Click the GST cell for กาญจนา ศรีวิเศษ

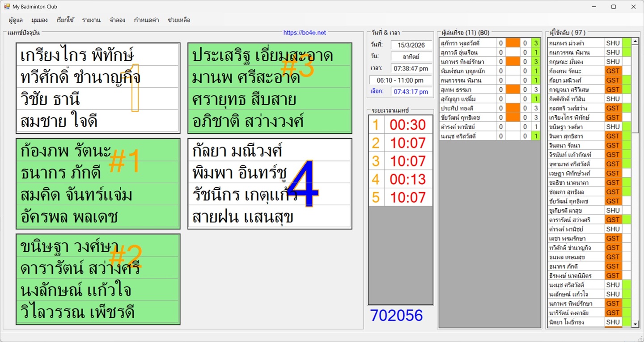coord(613,89)
